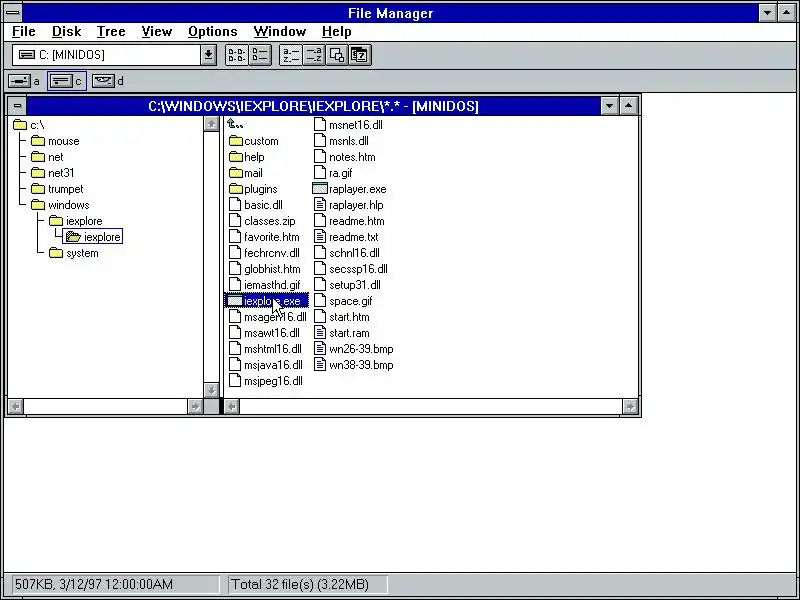Select the plugins folder in file list

(x=253, y=189)
